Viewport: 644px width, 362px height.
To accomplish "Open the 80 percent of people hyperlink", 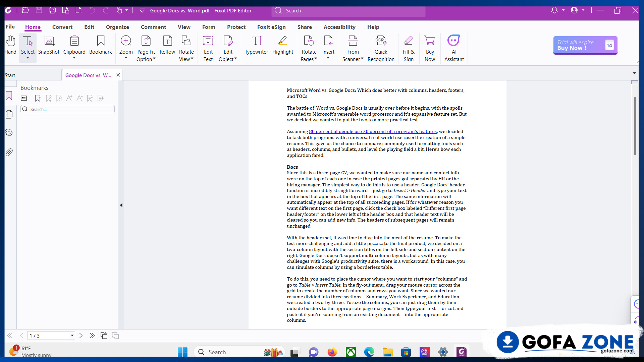I will [373, 132].
